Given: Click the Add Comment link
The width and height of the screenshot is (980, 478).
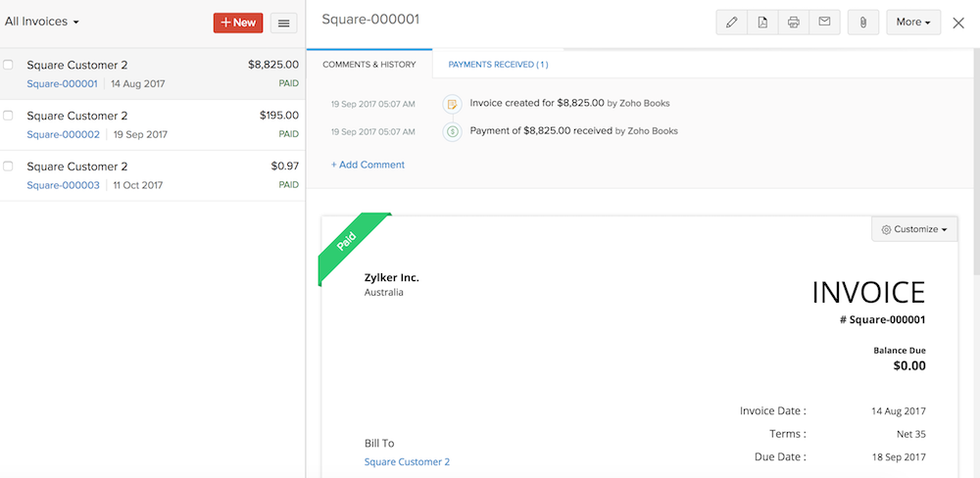Looking at the screenshot, I should (x=367, y=165).
